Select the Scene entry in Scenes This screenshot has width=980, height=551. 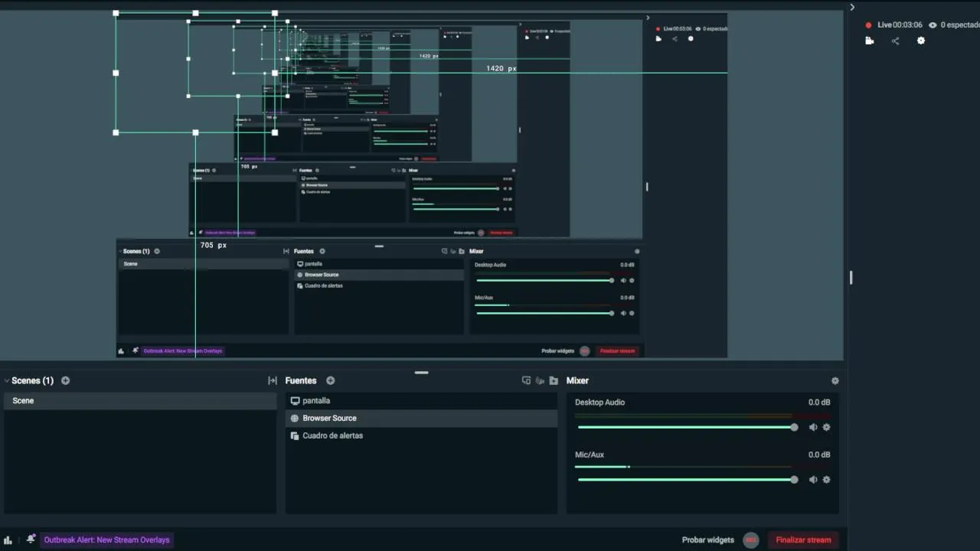pyautogui.click(x=140, y=401)
